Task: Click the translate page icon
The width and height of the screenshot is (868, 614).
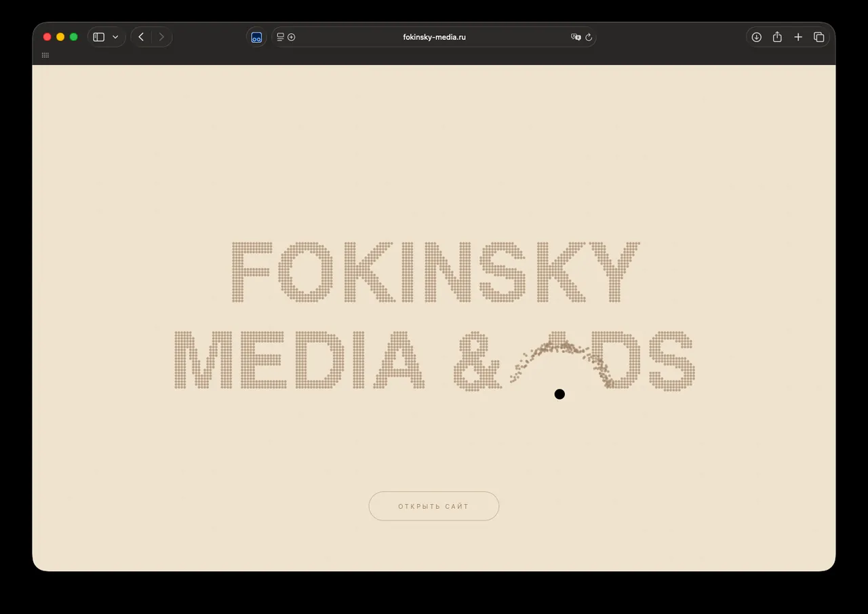Action: (x=576, y=37)
